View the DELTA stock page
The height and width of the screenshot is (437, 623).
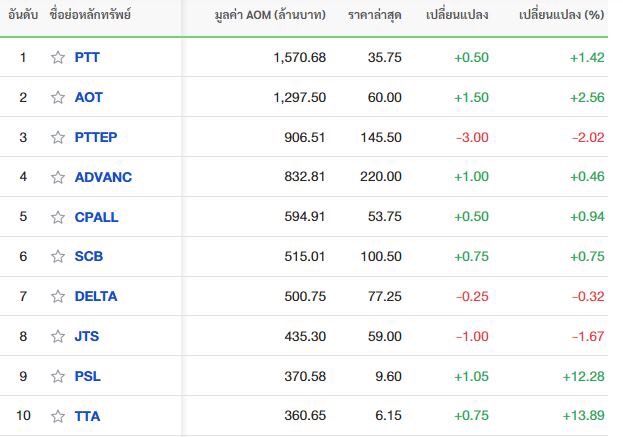(96, 296)
